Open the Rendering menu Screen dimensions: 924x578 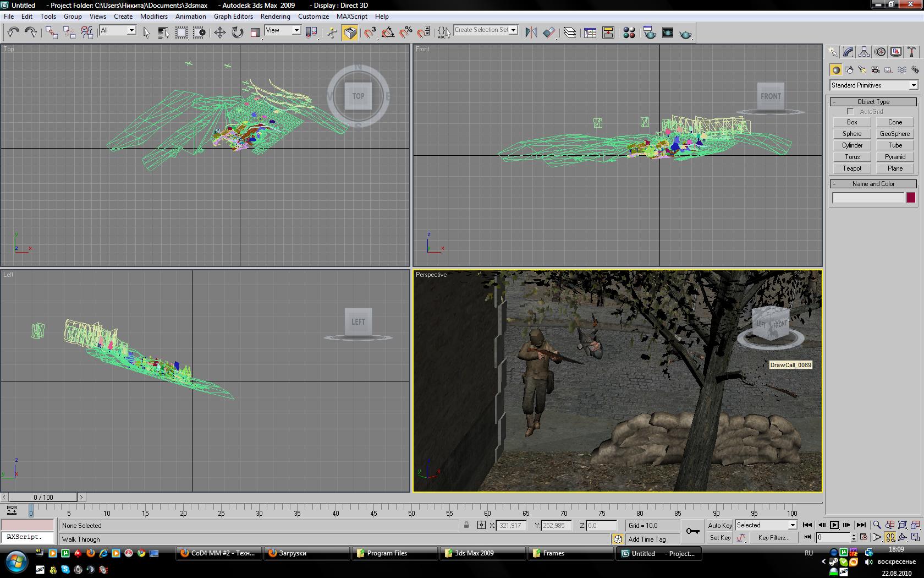tap(275, 16)
